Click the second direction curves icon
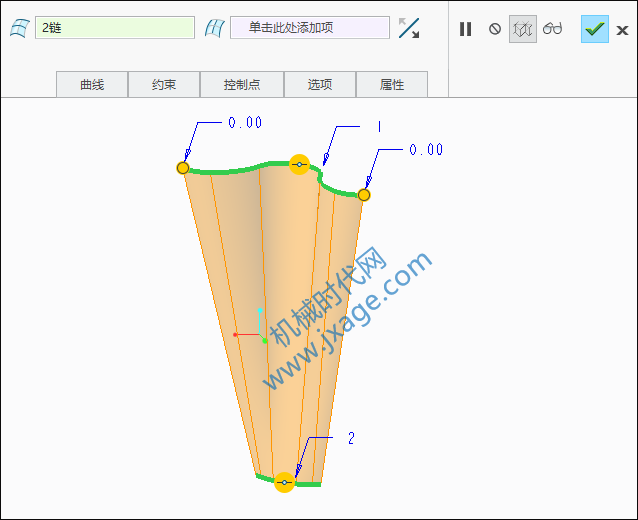 tap(215, 28)
